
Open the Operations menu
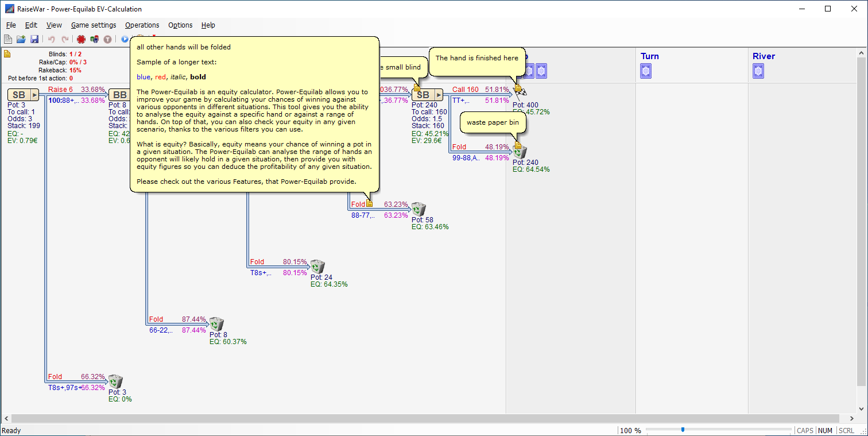[142, 25]
